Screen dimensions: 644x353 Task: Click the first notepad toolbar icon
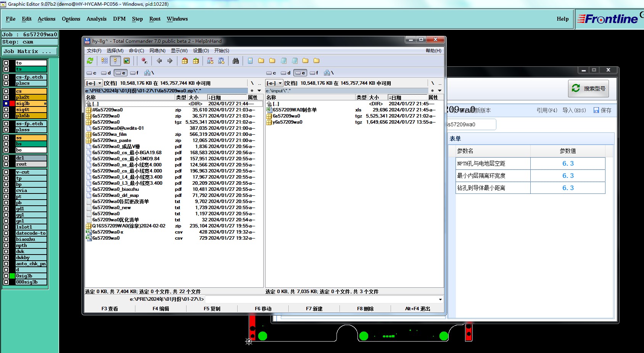[283, 61]
